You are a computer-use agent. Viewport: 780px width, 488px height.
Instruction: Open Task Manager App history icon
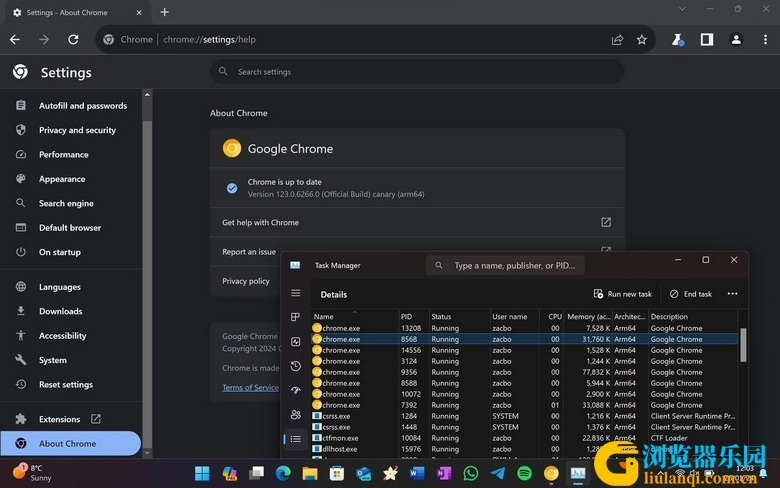[x=295, y=366]
